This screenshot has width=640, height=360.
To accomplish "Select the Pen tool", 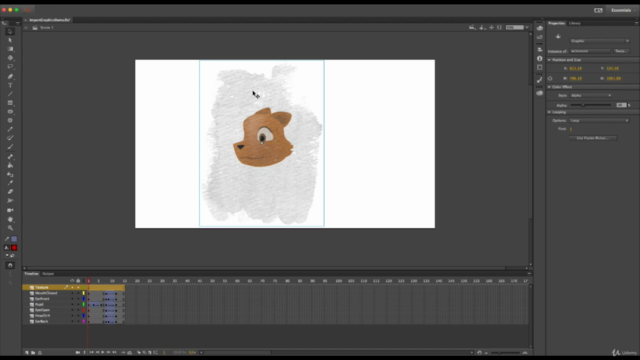I will 10,76.
